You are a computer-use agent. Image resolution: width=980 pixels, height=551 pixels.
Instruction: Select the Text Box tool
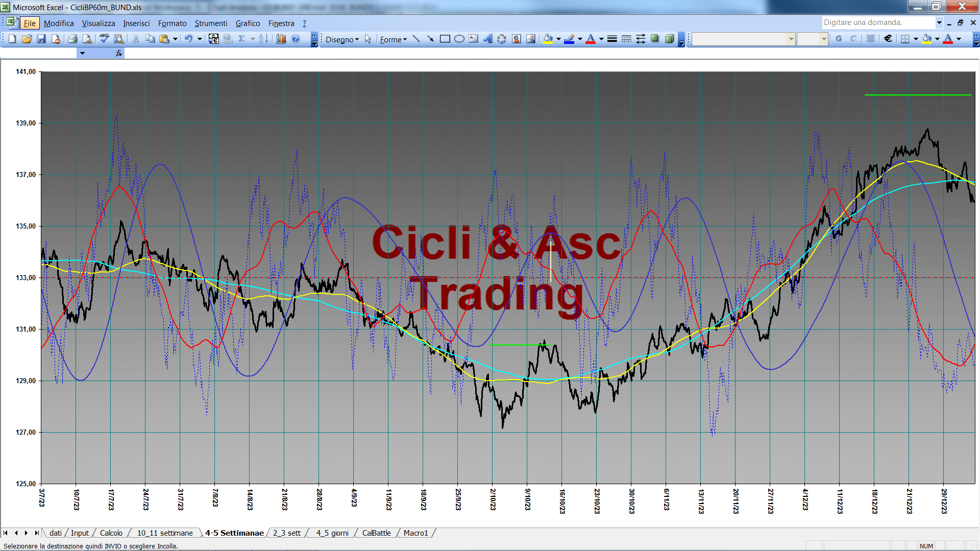[473, 39]
